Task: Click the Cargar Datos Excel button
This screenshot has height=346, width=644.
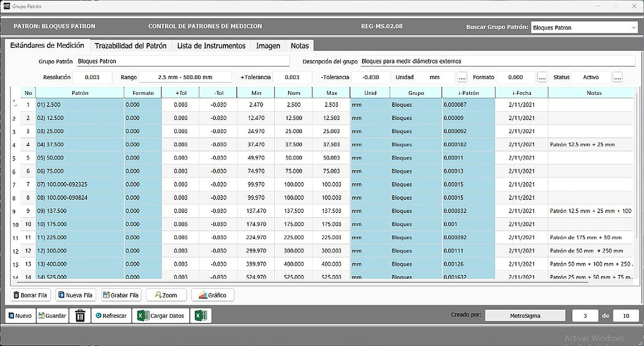Action: point(161,316)
